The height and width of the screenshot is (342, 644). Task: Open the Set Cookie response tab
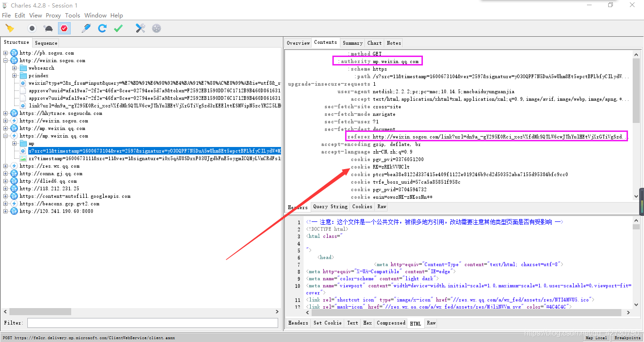pos(328,323)
